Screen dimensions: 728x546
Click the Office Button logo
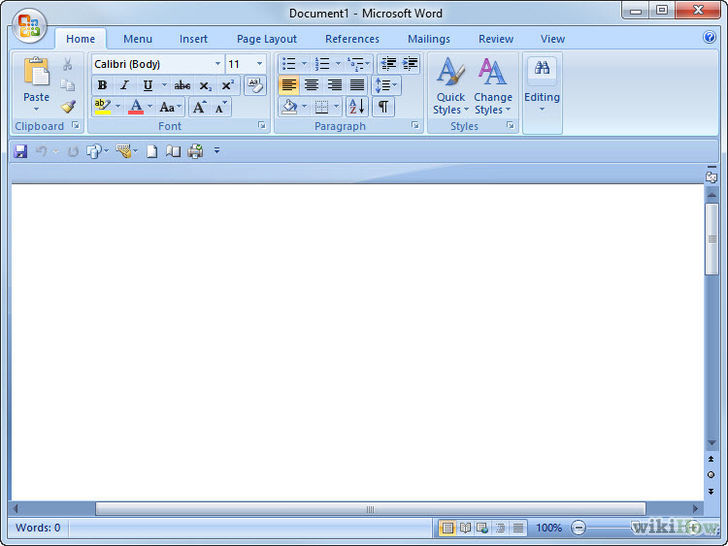[x=29, y=26]
